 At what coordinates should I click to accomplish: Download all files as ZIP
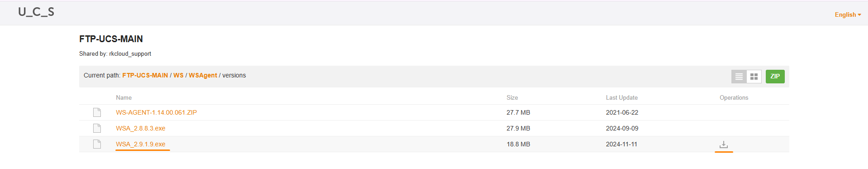[x=775, y=77]
